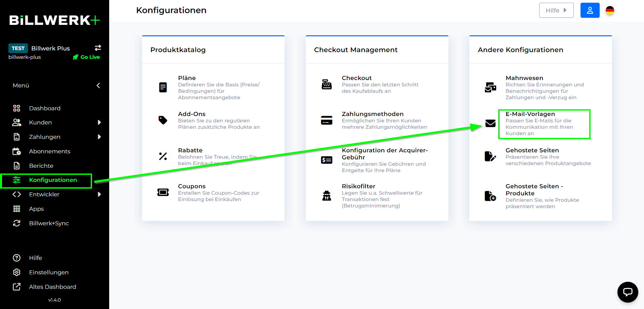Open Billwerk+Sync in the sidebar
The width and height of the screenshot is (644, 309).
[x=49, y=223]
